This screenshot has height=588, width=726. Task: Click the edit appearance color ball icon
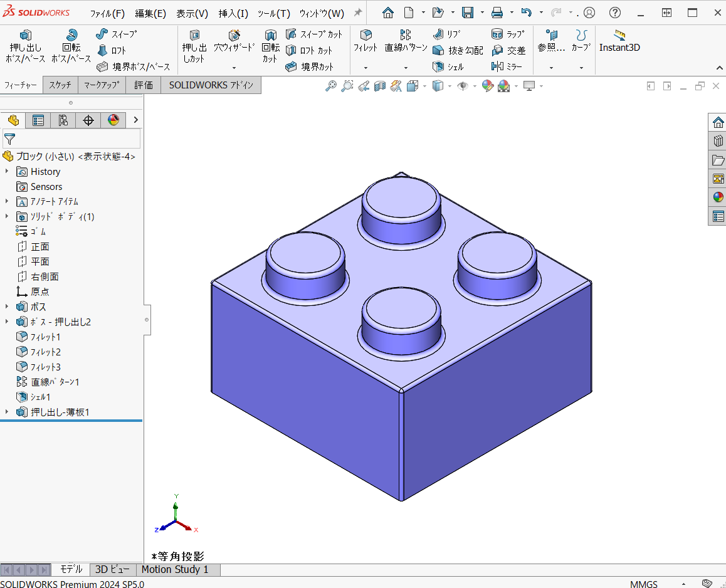(x=487, y=86)
